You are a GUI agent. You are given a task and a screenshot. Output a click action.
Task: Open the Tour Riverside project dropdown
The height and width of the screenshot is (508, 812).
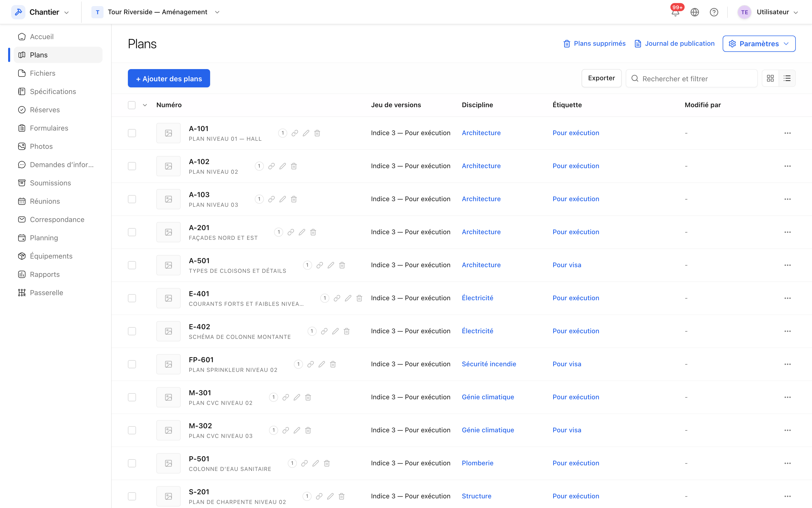click(217, 12)
